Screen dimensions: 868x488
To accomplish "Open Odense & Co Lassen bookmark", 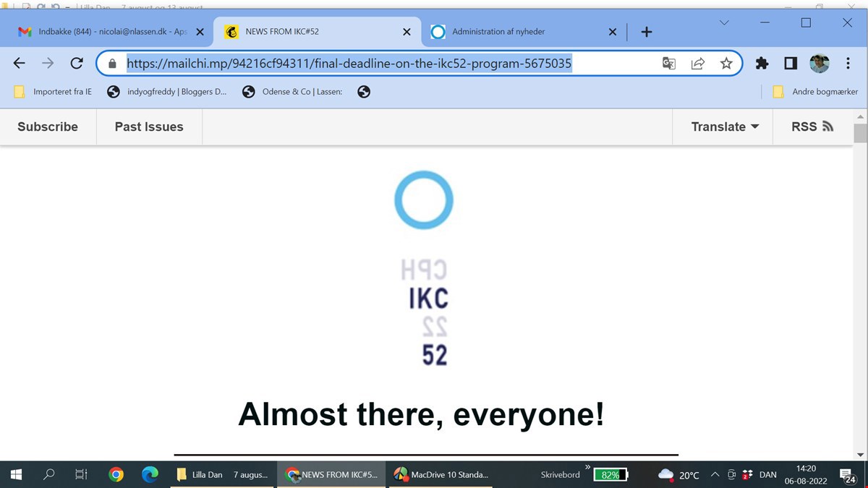I will click(x=293, y=92).
